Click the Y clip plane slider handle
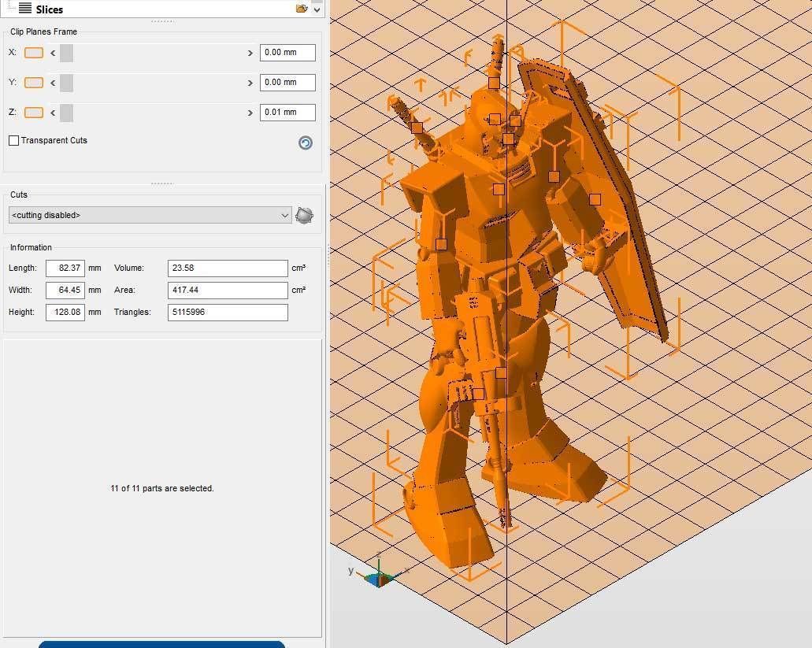This screenshot has width=812, height=648. point(66,83)
